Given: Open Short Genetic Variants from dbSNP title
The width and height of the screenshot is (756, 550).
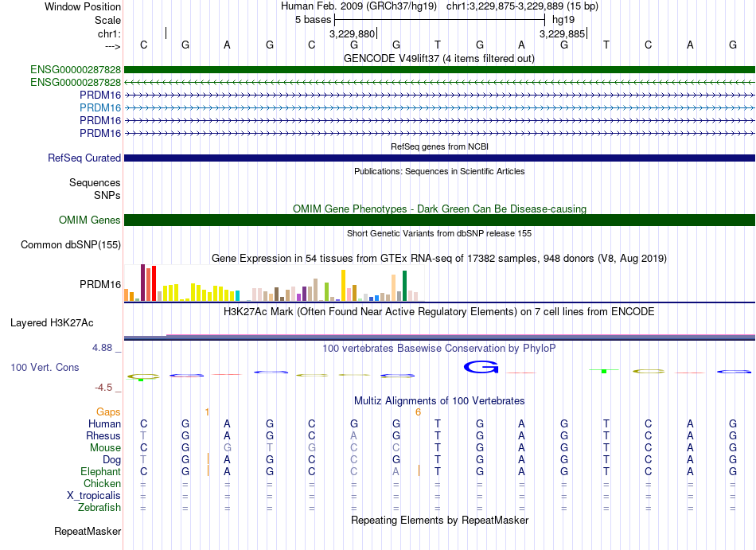Looking at the screenshot, I should (x=439, y=233).
